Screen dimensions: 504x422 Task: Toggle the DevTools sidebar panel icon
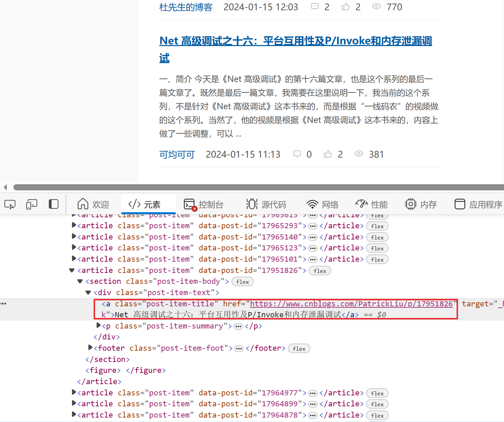54,204
